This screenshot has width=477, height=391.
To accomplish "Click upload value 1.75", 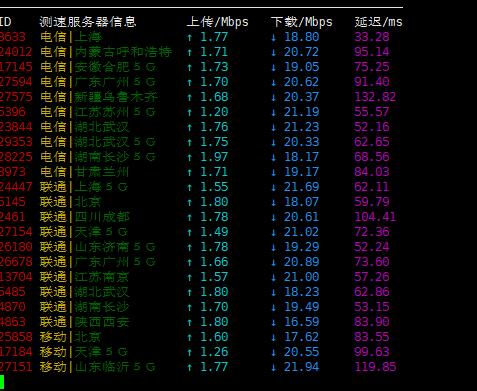I will (x=214, y=142).
